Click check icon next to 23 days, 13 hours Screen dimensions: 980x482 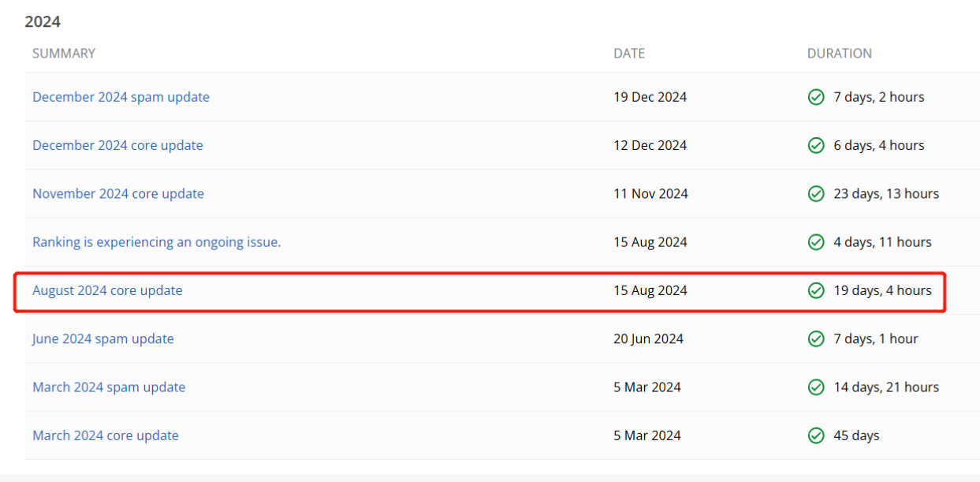[x=816, y=194]
